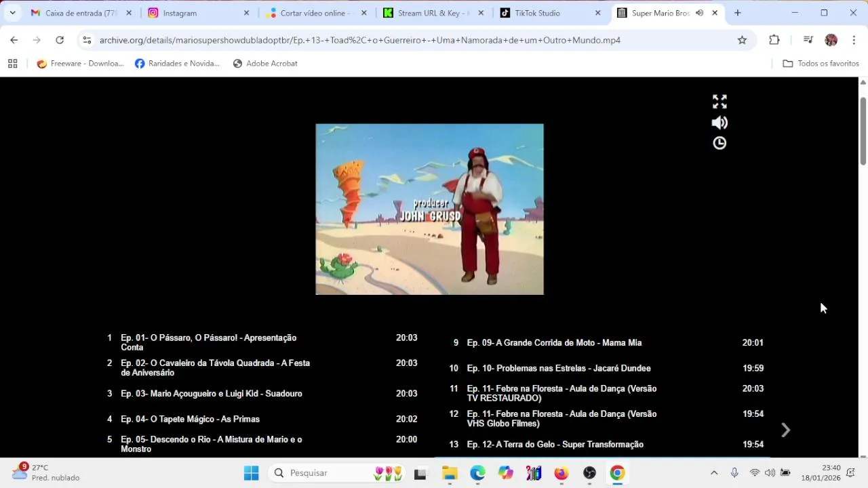Viewport: 868px width, 488px height.
Task: Open the Freeware - Downloa... bookmark
Action: (x=80, y=64)
